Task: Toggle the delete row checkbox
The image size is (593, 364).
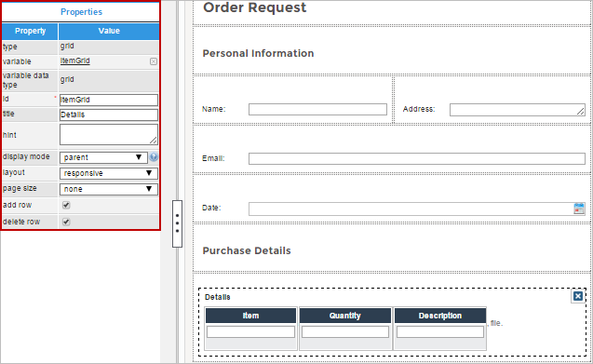Action: click(x=66, y=222)
